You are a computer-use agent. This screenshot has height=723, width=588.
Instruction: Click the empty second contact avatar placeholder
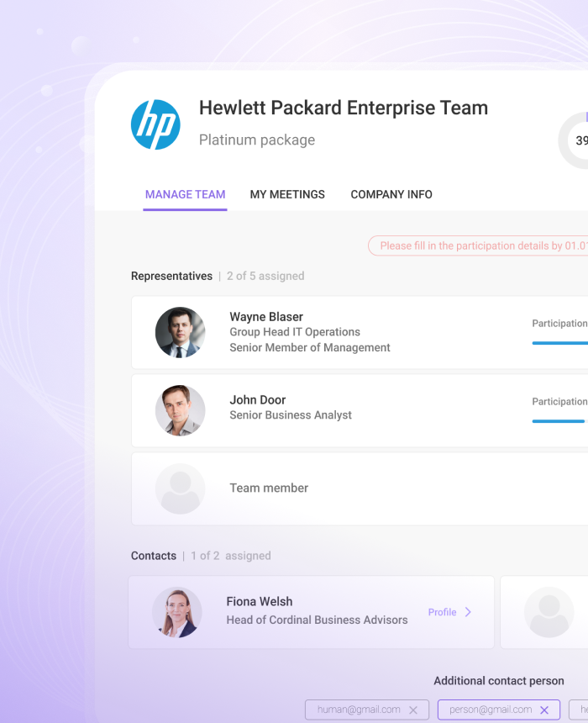[x=549, y=612]
